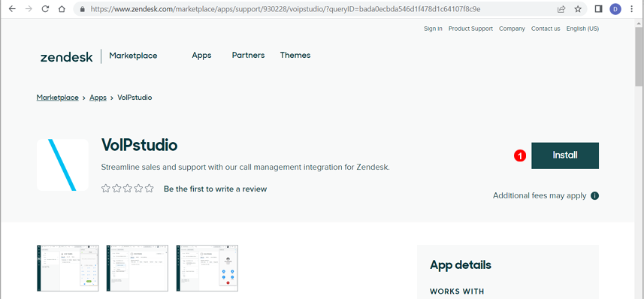Click the Additional fees may apply text
The width and height of the screenshot is (644, 299).
[540, 195]
